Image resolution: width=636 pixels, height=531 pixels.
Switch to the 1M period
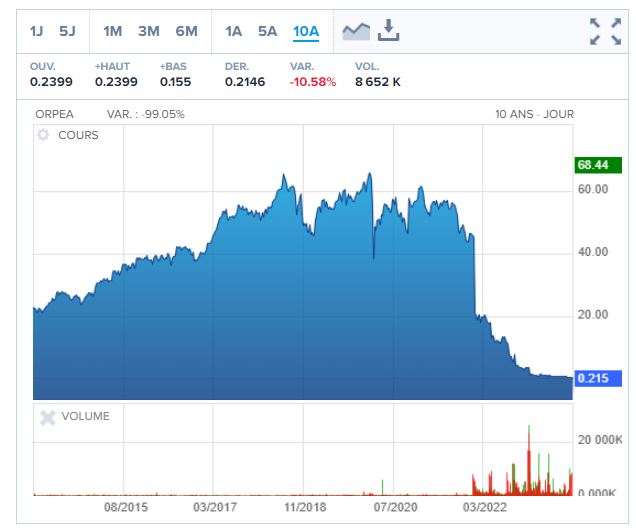[x=113, y=31]
